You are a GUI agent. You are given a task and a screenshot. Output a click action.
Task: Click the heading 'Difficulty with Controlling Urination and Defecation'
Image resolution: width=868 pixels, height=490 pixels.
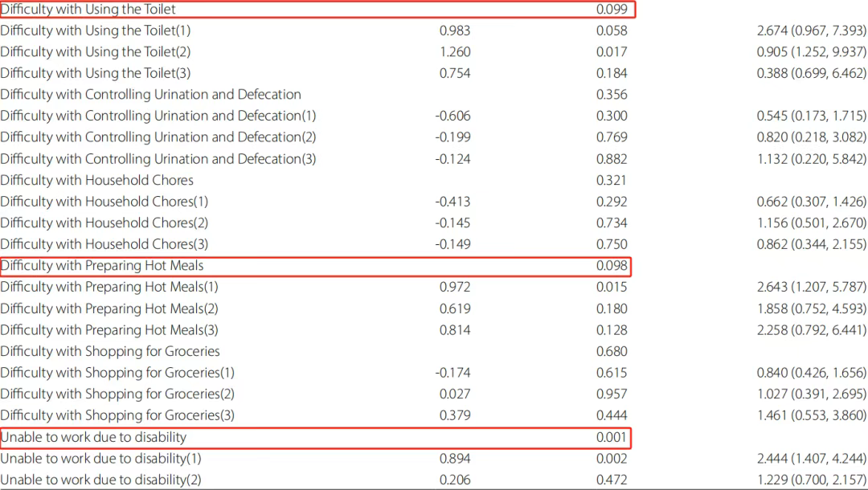pos(150,95)
